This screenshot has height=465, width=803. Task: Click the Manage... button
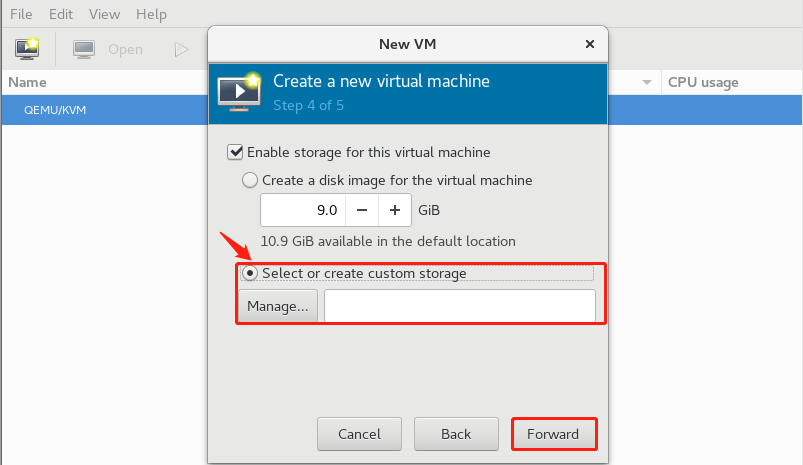tap(278, 306)
